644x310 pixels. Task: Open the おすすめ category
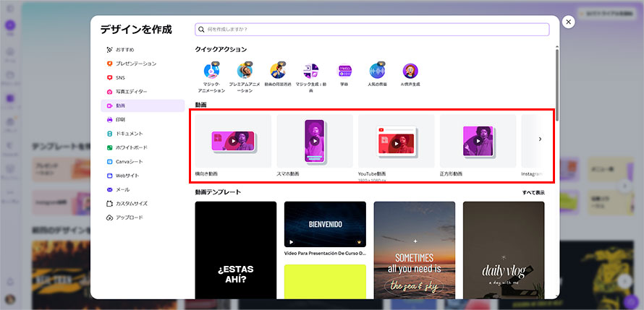click(143, 50)
